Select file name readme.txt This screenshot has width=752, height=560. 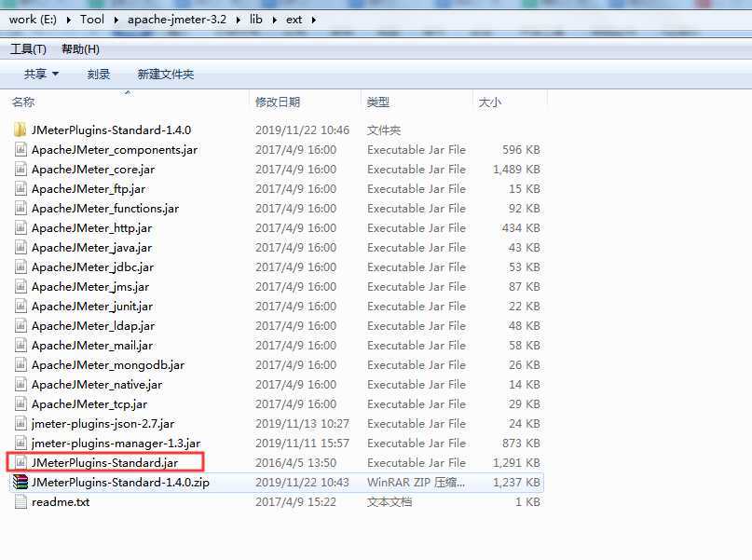click(61, 502)
